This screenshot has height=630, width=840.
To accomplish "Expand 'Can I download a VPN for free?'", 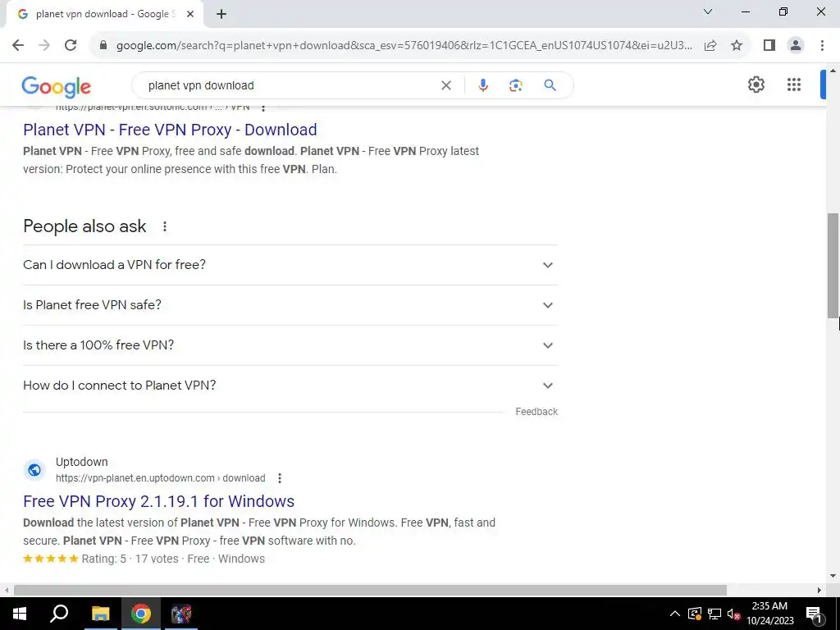I will (x=290, y=265).
